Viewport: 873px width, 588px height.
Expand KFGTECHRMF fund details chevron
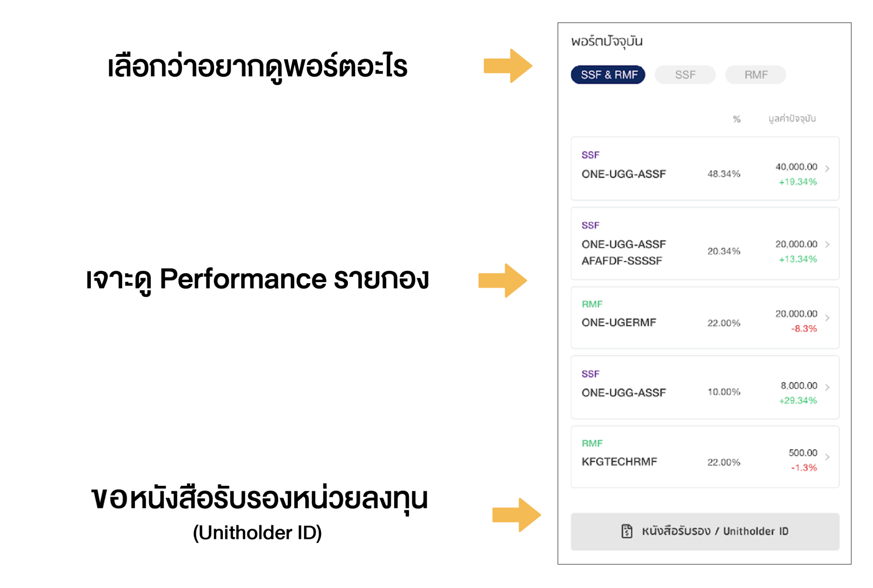[x=828, y=457]
